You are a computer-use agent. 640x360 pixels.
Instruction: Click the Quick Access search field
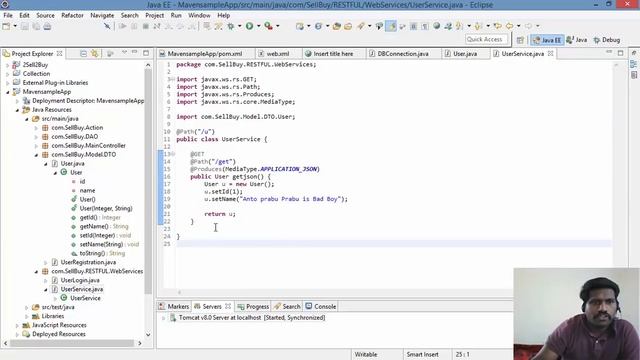point(487,39)
